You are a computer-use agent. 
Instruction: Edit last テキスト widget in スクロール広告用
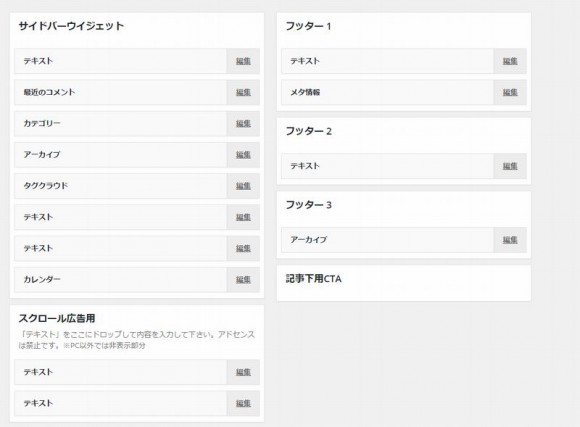pyautogui.click(x=243, y=403)
